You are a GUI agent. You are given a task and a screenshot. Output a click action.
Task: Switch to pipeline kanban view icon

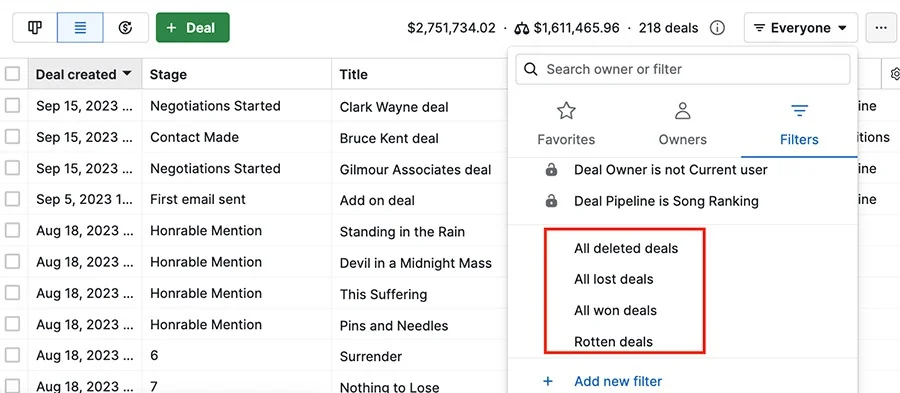click(35, 28)
